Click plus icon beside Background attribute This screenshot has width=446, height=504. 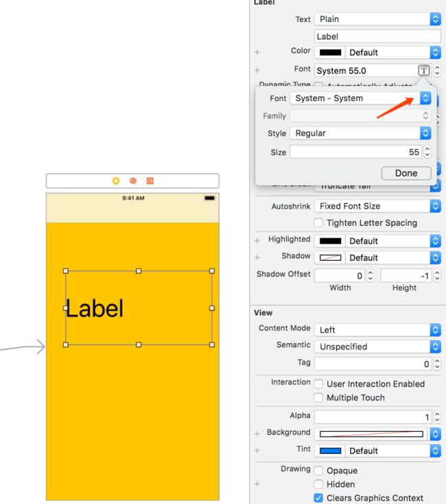(x=257, y=433)
